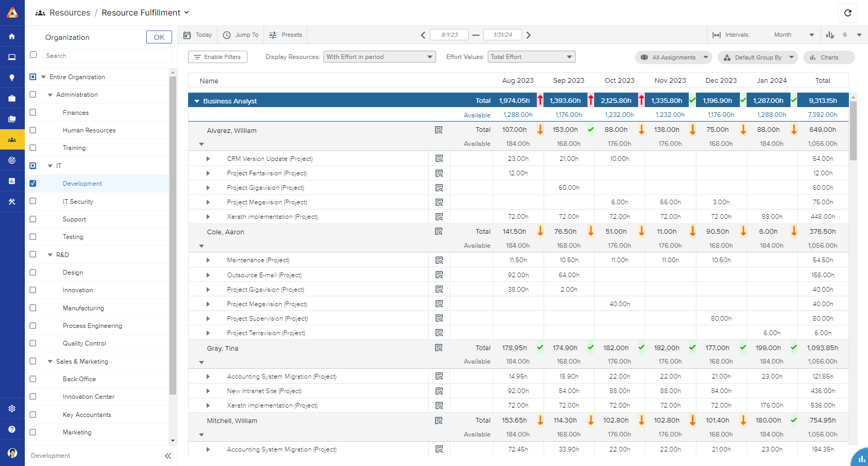
Task: Open Settings via the gear icon
Action: point(12,408)
